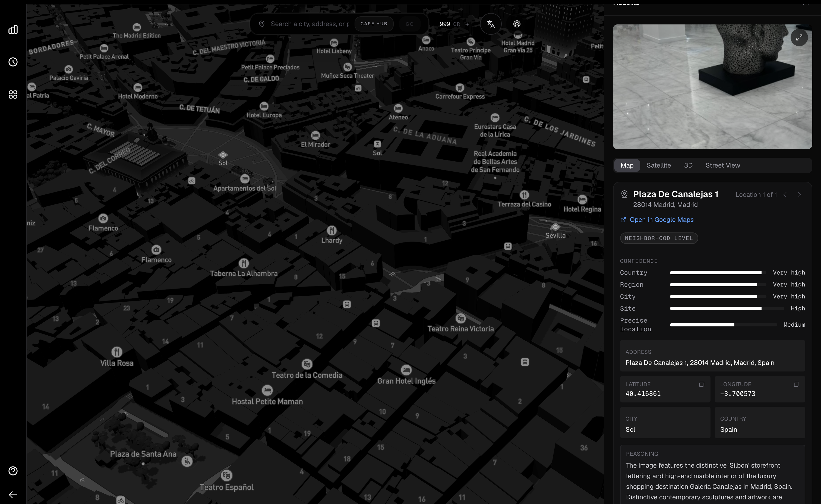Go to the previous location chevron
This screenshot has height=504, width=821.
tap(785, 195)
